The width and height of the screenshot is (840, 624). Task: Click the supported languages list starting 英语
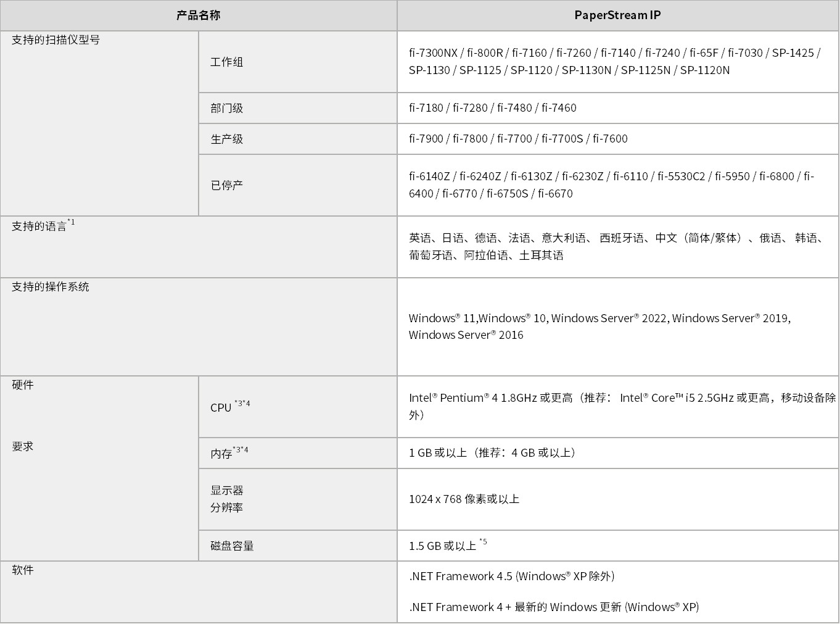coord(617,247)
